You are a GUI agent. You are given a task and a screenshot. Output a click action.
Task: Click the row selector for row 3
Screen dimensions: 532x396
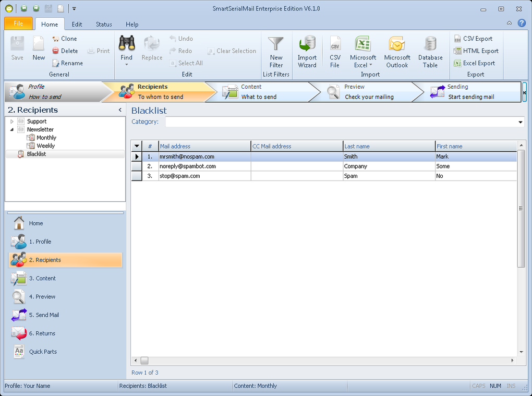(x=137, y=176)
